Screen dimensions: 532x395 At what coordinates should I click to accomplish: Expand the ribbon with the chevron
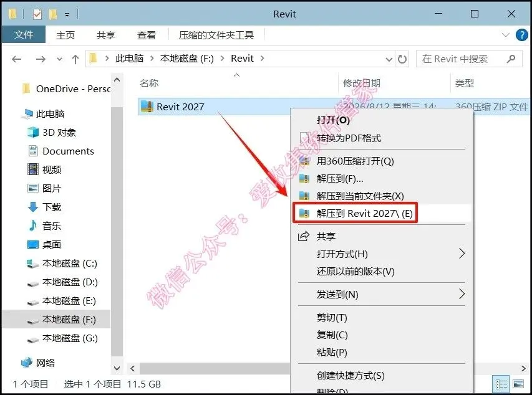[506, 35]
